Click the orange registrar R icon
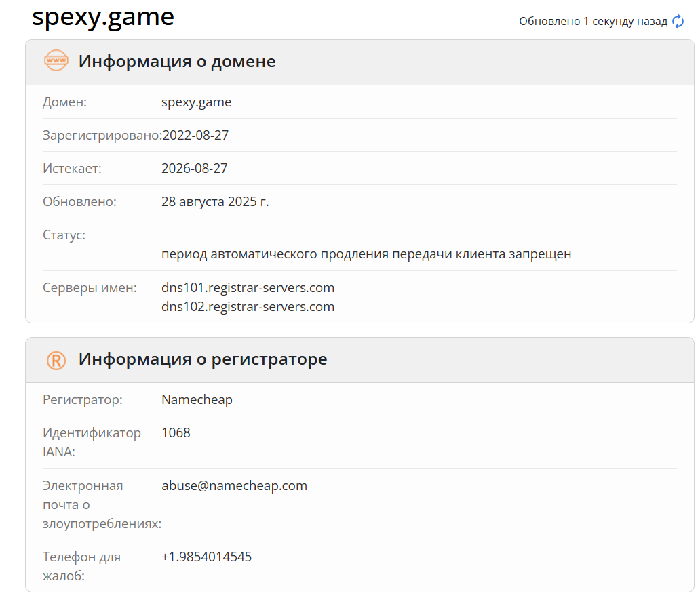The height and width of the screenshot is (604, 700). [56, 359]
